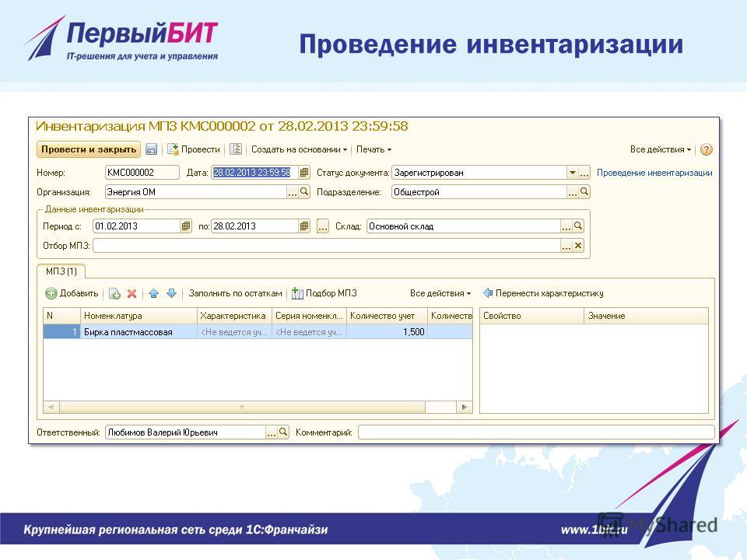Click the horizontal scrollbar right arrow
This screenshot has width=747, height=560.
point(465,407)
